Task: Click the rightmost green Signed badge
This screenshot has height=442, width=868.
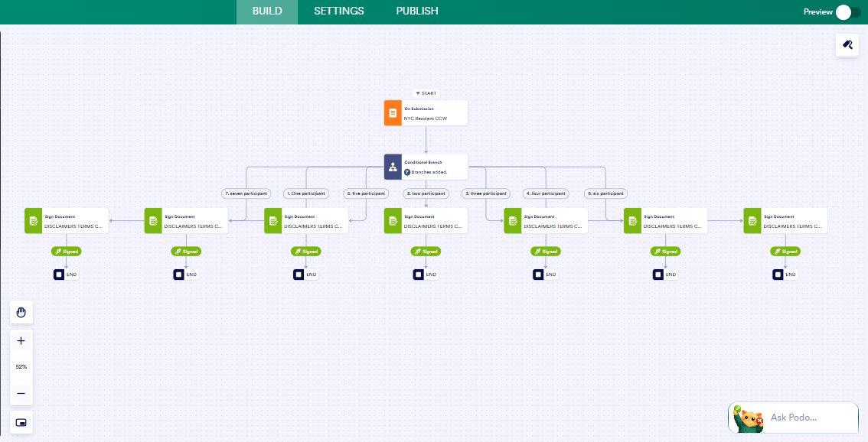Action: click(785, 251)
